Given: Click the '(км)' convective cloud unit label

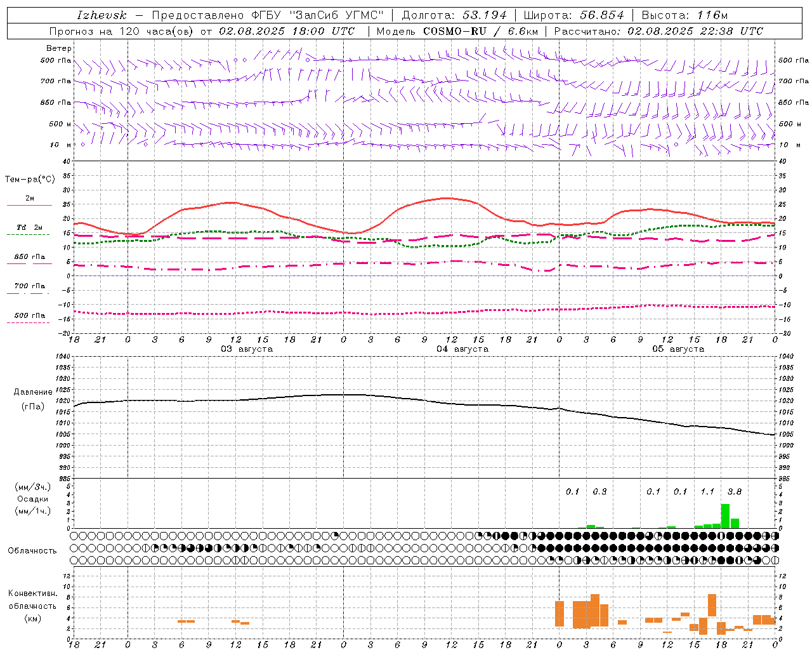Looking at the screenshot, I should [x=33, y=618].
